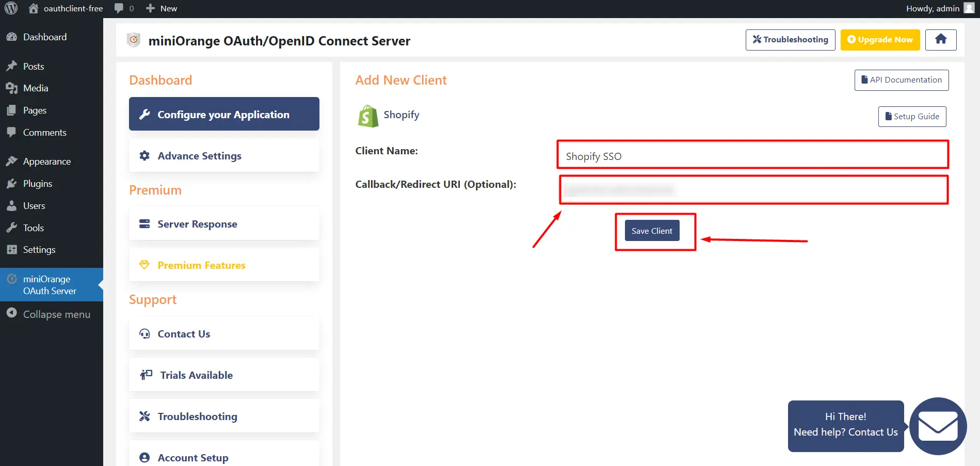Open Troubleshooting support tab in left panel

(224, 416)
